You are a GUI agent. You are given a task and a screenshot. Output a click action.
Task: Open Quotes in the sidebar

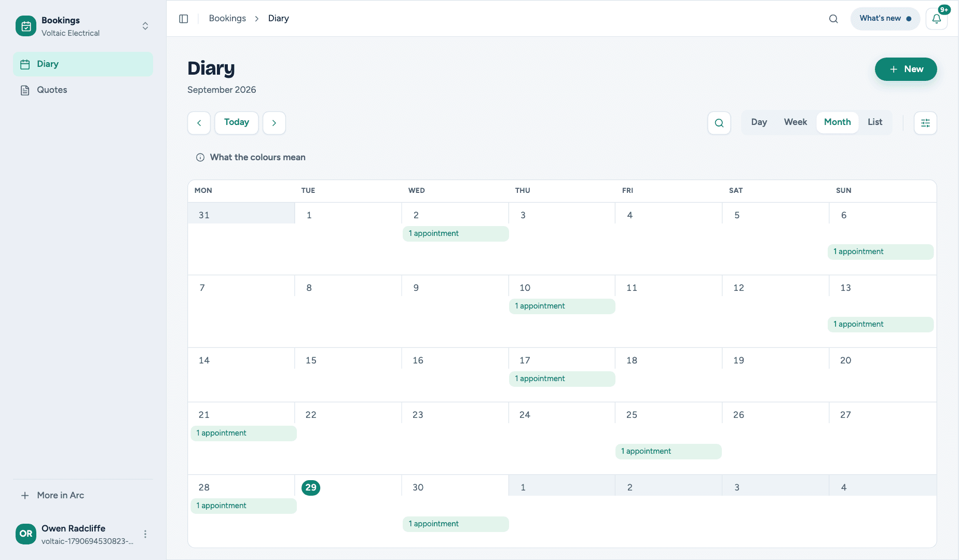[83, 90]
